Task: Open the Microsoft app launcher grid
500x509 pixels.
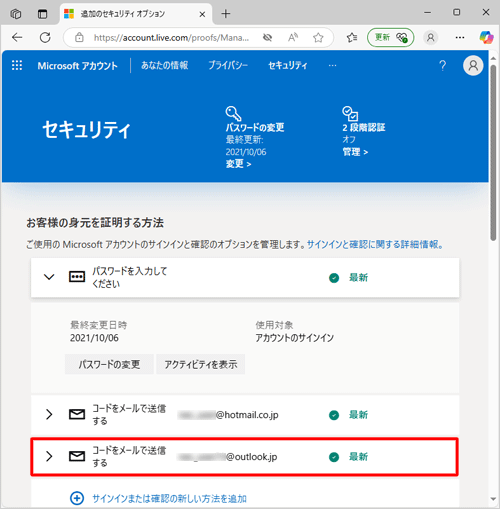Action: [x=17, y=65]
